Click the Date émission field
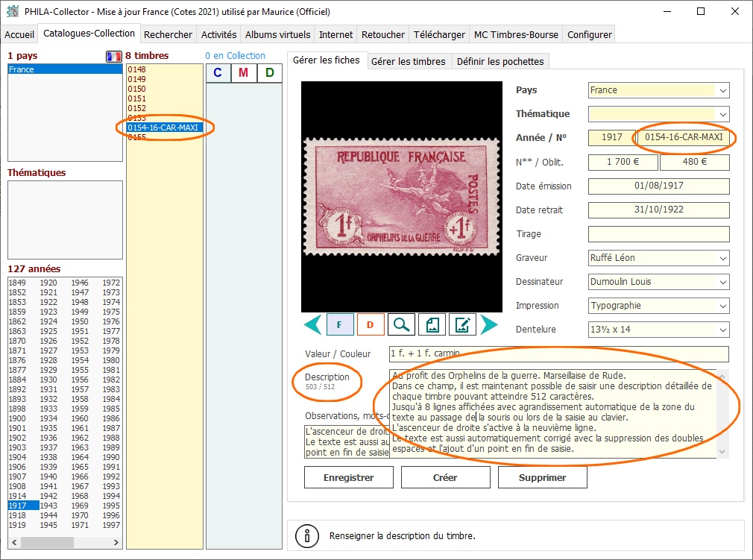753x560 pixels. (x=659, y=186)
